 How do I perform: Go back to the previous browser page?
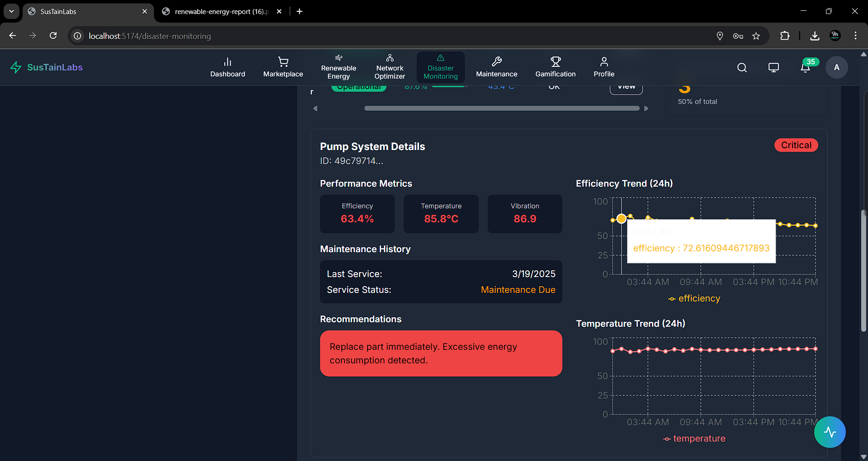click(x=13, y=36)
